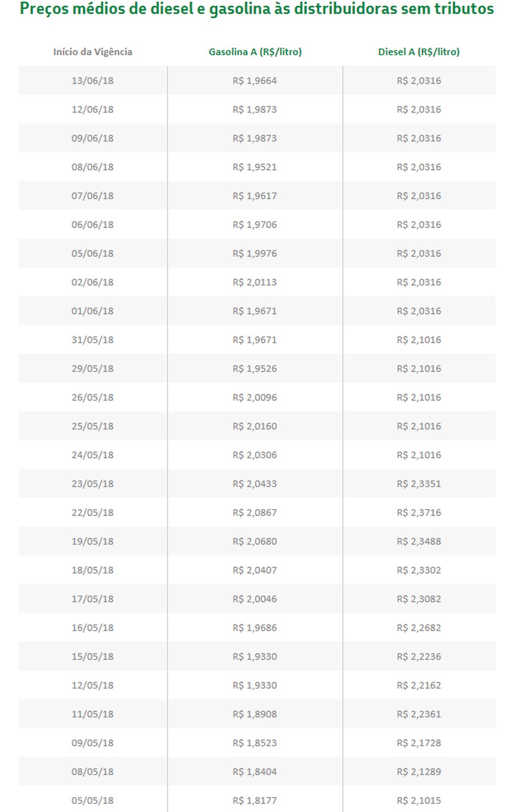526x812 pixels.
Task: Select gasoline price R$ 2,0096
Action: click(x=254, y=397)
